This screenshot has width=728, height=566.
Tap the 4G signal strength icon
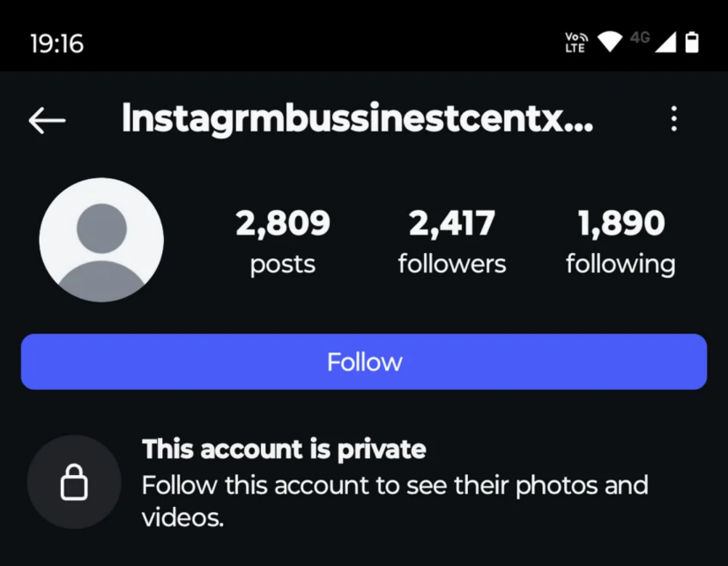[x=654, y=41]
